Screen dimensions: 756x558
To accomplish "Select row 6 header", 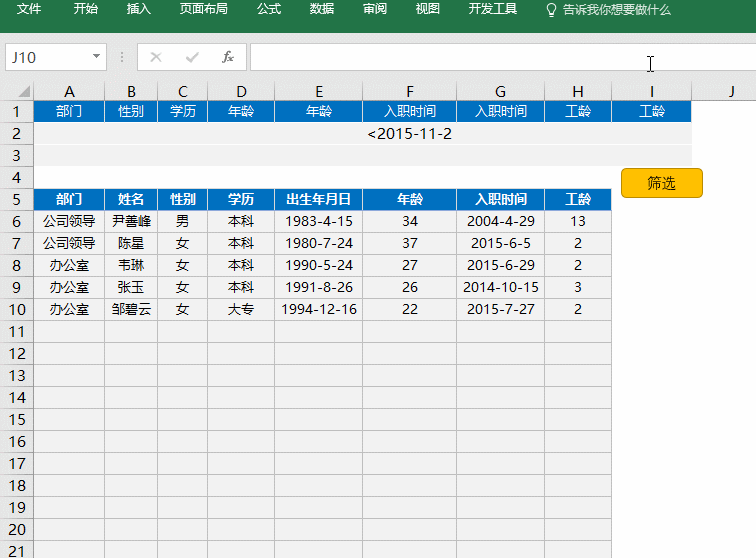I will 17,221.
